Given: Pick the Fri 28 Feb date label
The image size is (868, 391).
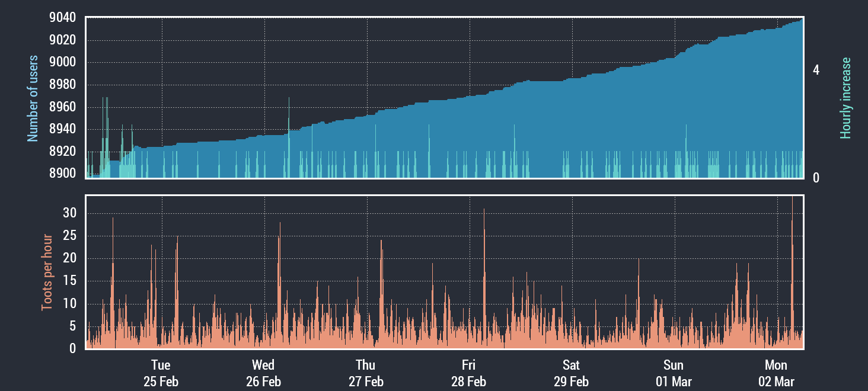Looking at the screenshot, I should (x=468, y=373).
